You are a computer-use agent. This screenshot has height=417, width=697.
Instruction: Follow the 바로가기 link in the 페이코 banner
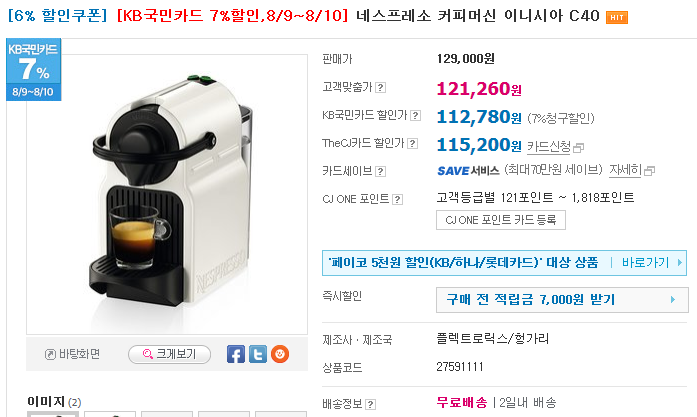645,263
